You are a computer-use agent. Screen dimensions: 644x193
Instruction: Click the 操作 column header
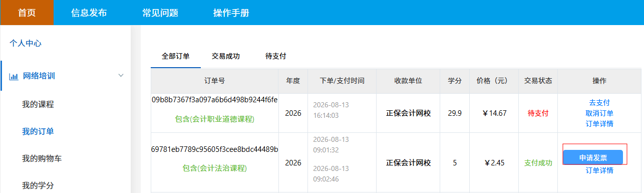coord(599,81)
